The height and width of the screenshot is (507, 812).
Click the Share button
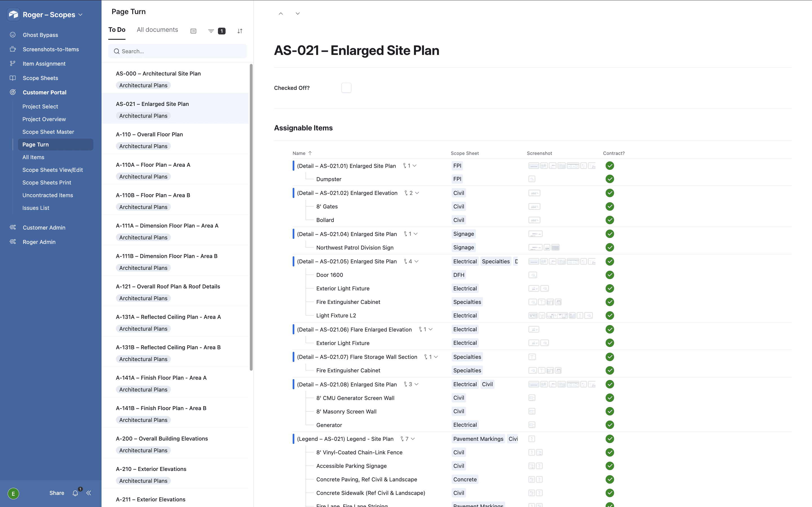click(x=57, y=493)
